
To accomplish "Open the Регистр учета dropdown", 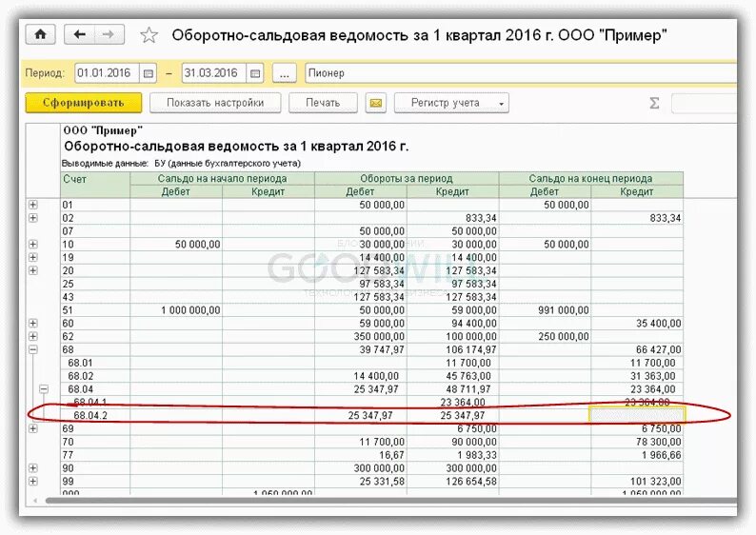I will coord(451,103).
